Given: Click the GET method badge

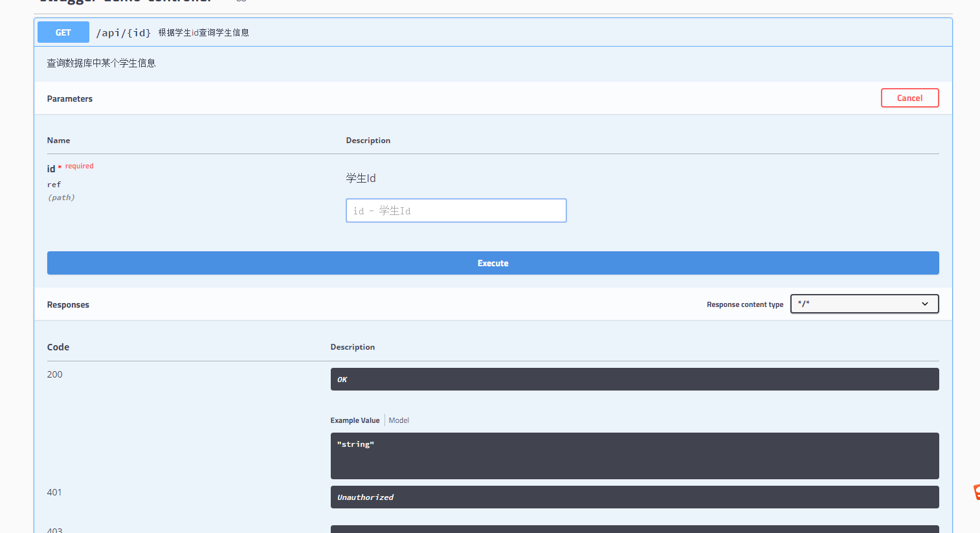Looking at the screenshot, I should 63,32.
